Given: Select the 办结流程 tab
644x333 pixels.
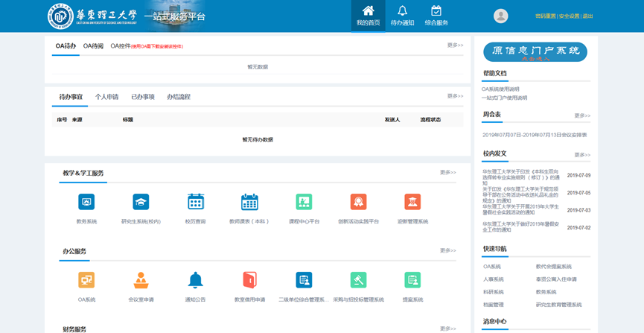Looking at the screenshot, I should tap(179, 97).
